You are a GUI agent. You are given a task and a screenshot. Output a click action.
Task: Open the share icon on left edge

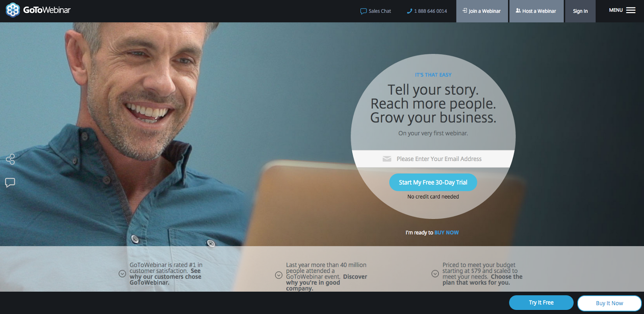(10, 159)
